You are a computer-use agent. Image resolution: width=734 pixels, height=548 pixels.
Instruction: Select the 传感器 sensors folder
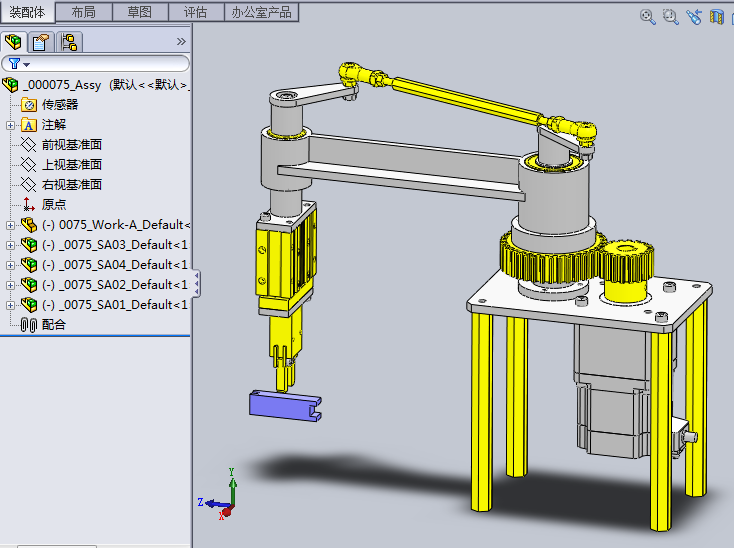pyautogui.click(x=60, y=105)
